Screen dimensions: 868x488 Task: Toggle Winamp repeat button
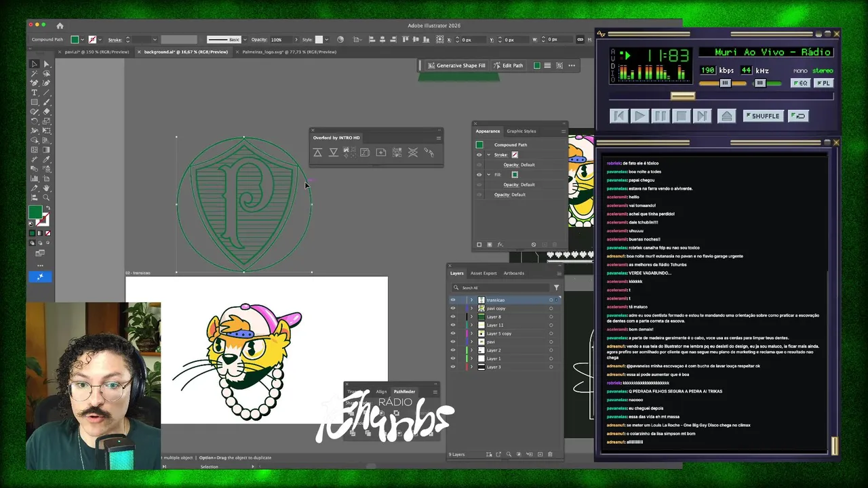click(x=799, y=116)
